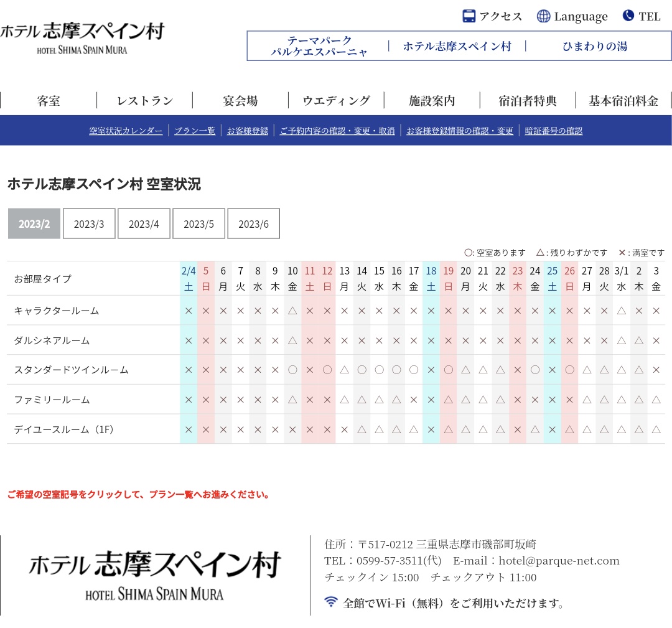Switch to the 2023/3 month tab
The image size is (672, 628).
(89, 224)
